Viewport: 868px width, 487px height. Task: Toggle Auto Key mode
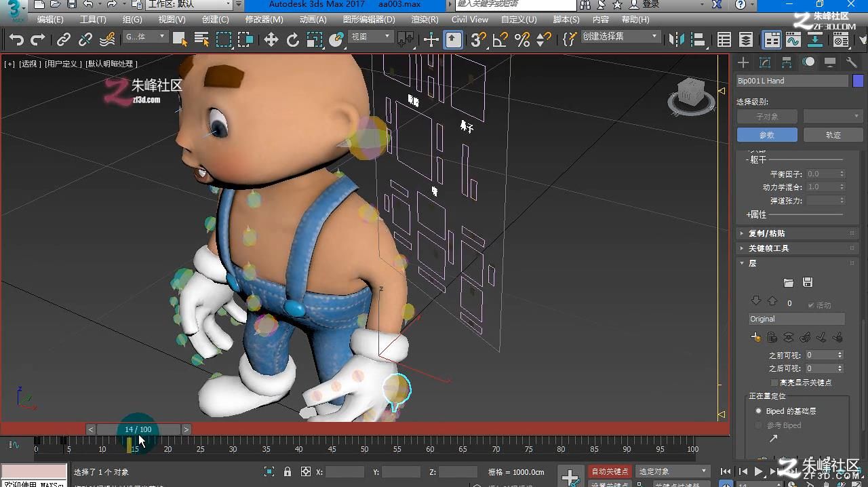(x=610, y=471)
